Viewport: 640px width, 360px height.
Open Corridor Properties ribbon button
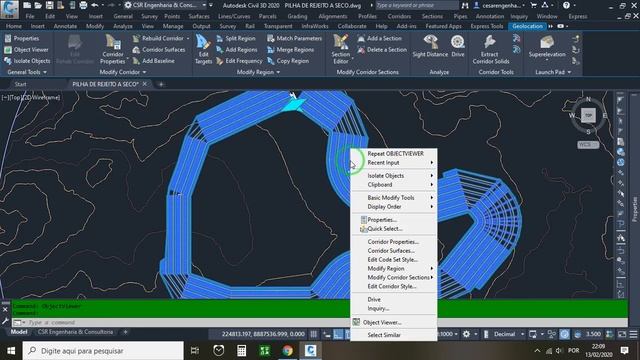tap(113, 50)
